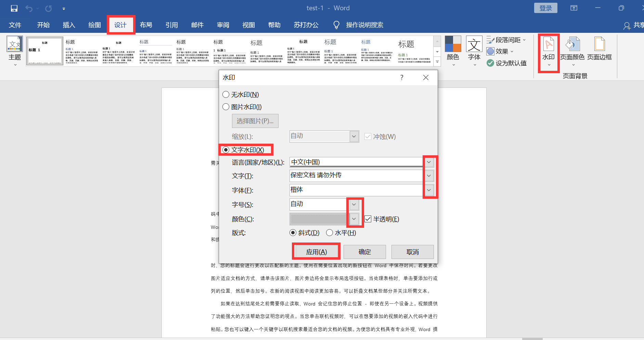Switch to the 引用 tab
Screen dimensions: 644x340
point(172,25)
